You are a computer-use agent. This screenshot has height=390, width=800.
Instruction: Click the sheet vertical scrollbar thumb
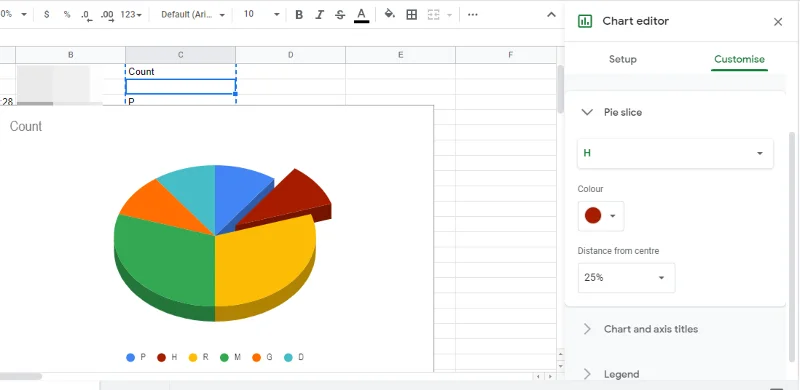click(561, 90)
